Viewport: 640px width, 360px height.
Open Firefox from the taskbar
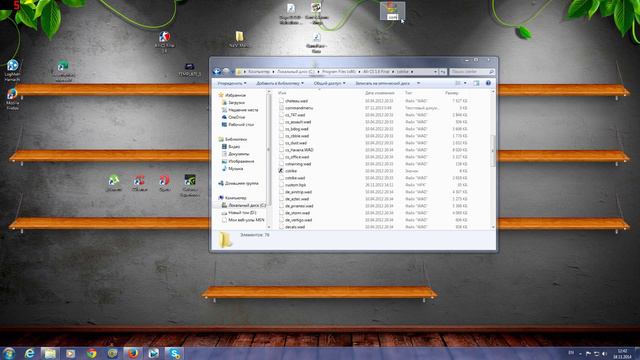[x=133, y=353]
